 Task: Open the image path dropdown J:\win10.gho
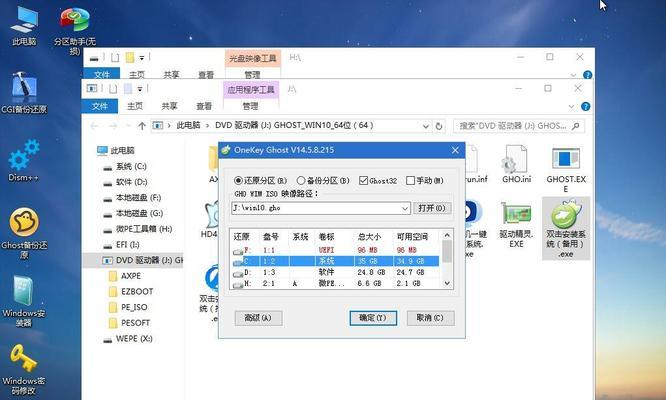(x=405, y=208)
